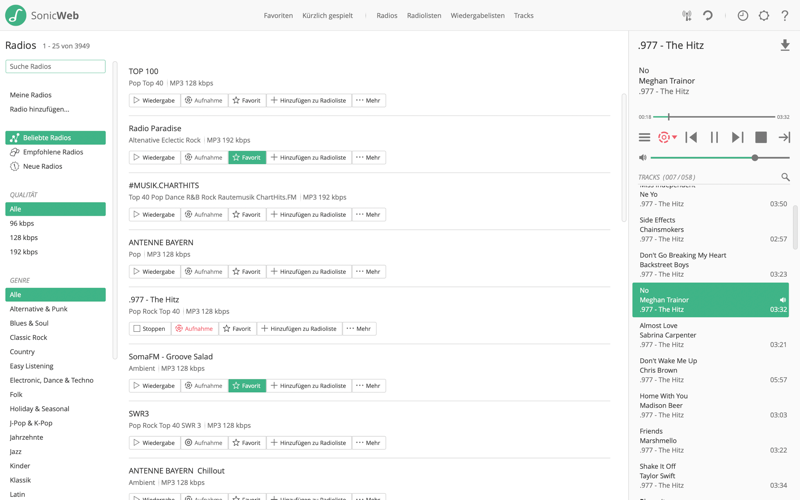Screen dimensions: 800x500
Task: Skip to the next track
Action: [x=737, y=137]
